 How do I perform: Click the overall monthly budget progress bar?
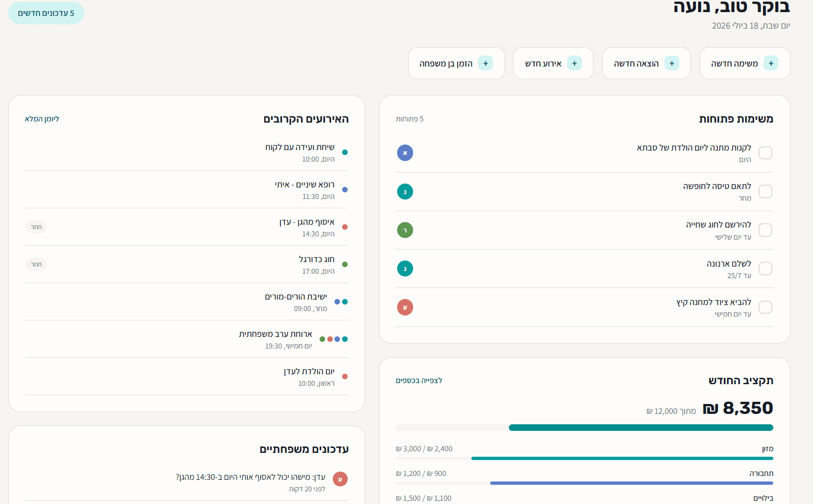(584, 428)
